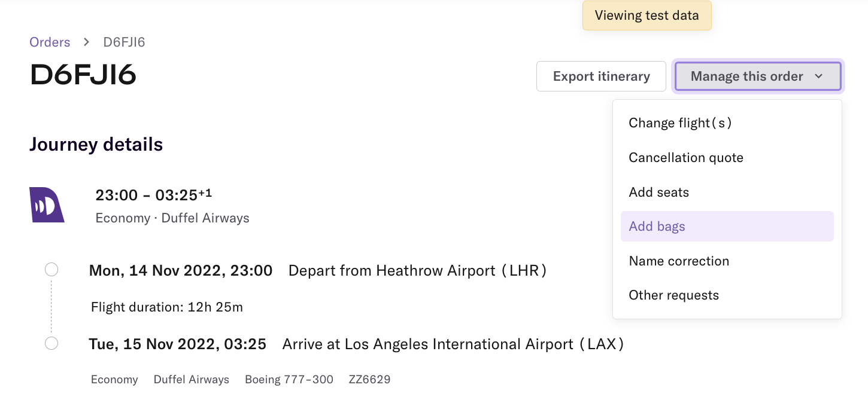Click the highlighted Add bags option
This screenshot has height=403, width=868.
coord(727,227)
